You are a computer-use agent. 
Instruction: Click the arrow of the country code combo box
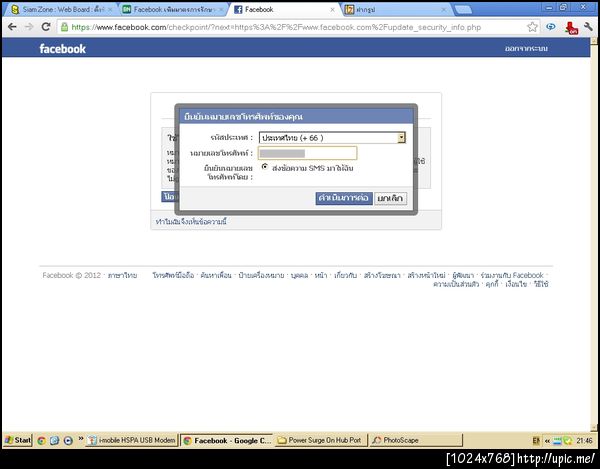point(401,138)
